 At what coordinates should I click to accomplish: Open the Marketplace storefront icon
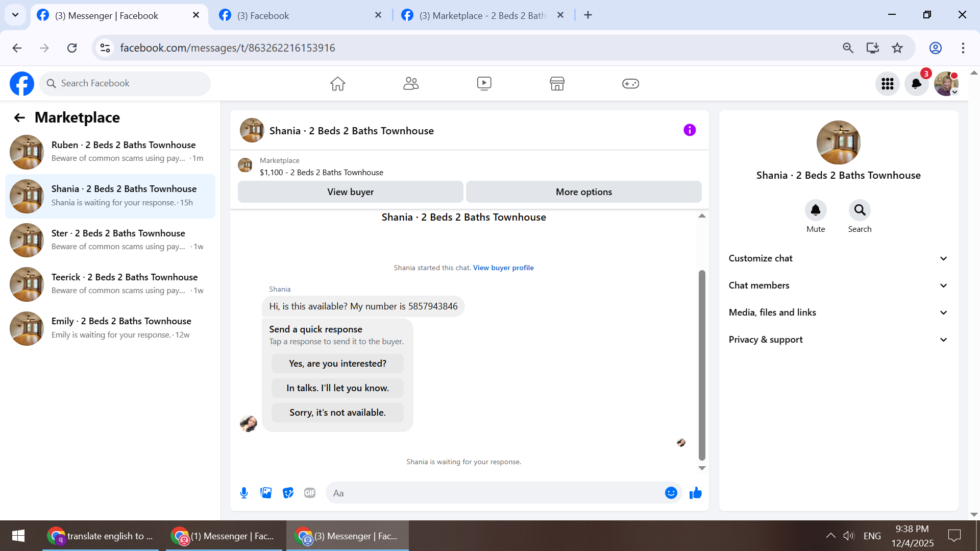point(557,83)
